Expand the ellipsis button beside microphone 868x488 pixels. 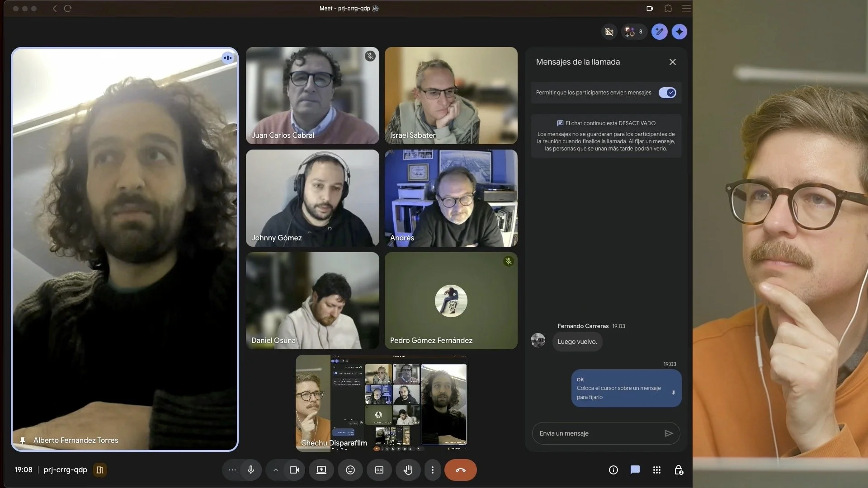[232, 470]
